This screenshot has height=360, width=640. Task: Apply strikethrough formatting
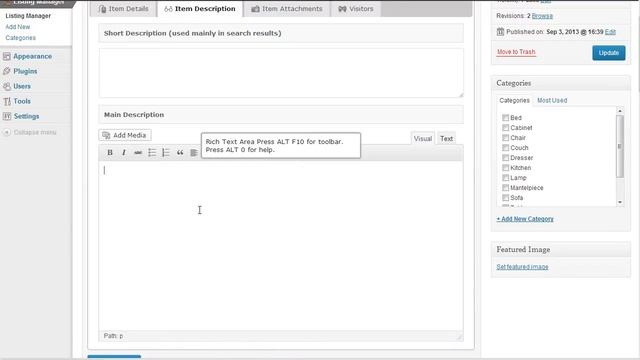pos(138,153)
